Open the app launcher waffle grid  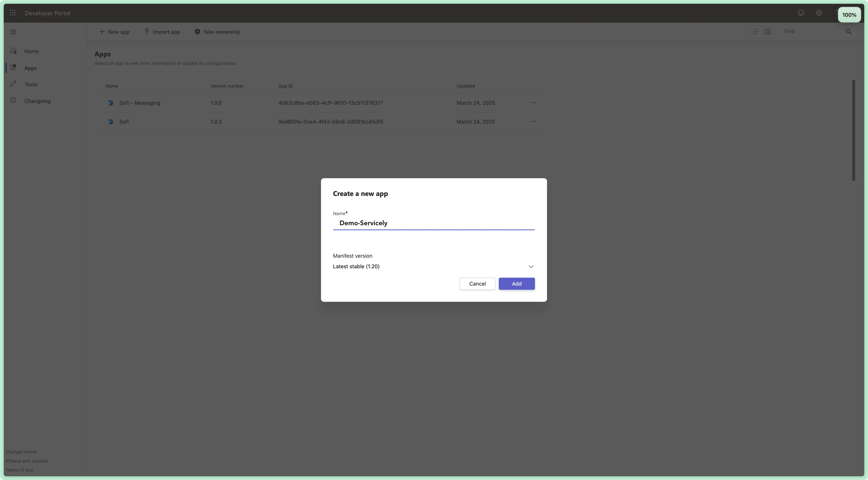pyautogui.click(x=13, y=13)
